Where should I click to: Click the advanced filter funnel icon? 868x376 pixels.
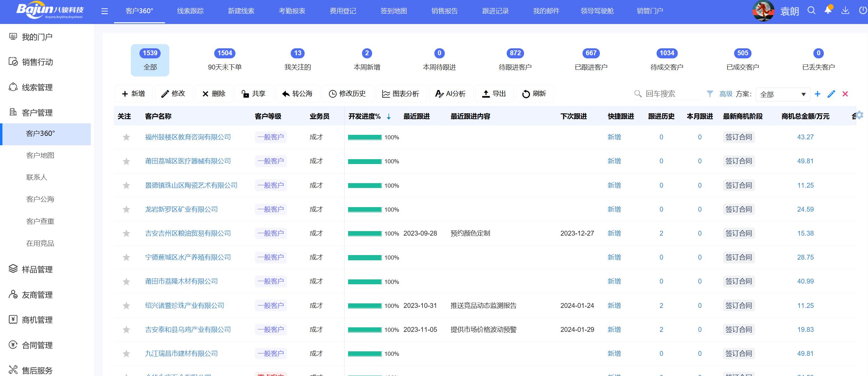(x=710, y=94)
